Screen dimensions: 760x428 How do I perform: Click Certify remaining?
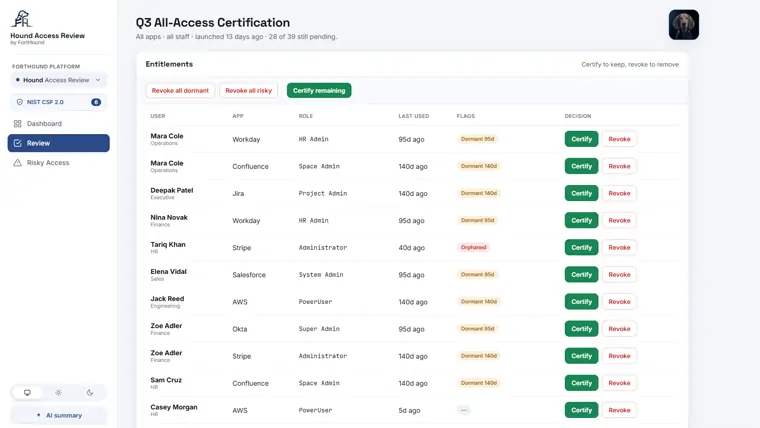point(319,91)
